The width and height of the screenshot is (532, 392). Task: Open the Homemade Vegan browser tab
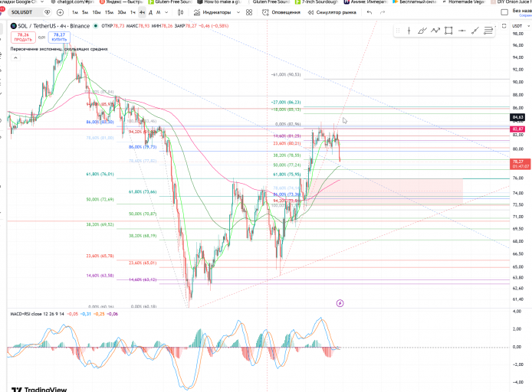pyautogui.click(x=463, y=2)
